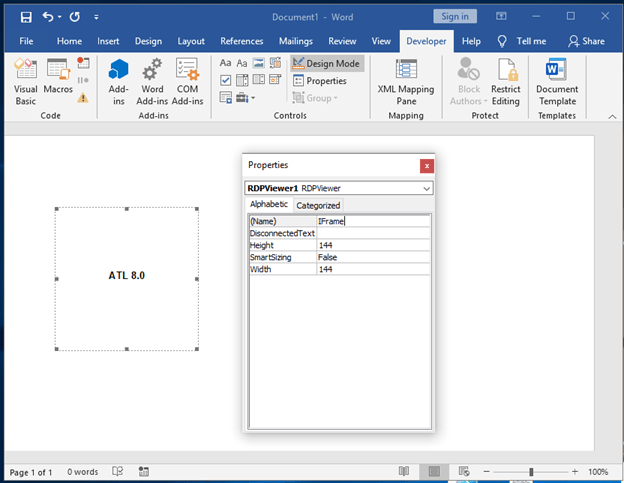Switch to the Review tab

click(342, 41)
